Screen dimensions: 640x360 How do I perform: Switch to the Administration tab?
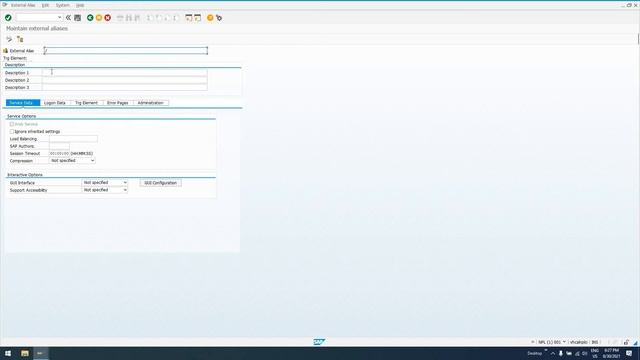[151, 103]
